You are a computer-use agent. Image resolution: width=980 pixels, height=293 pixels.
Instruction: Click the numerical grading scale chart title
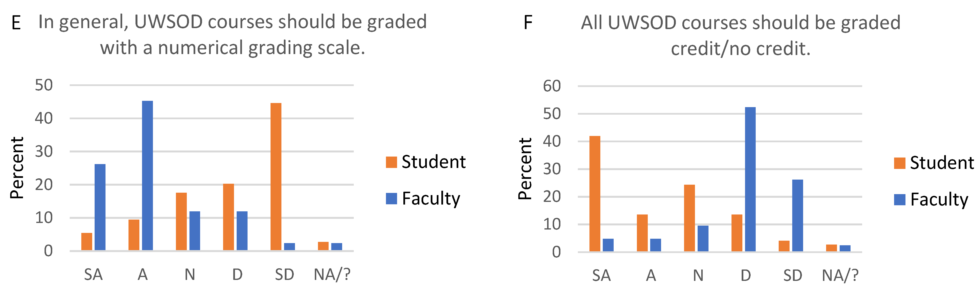[x=233, y=35]
